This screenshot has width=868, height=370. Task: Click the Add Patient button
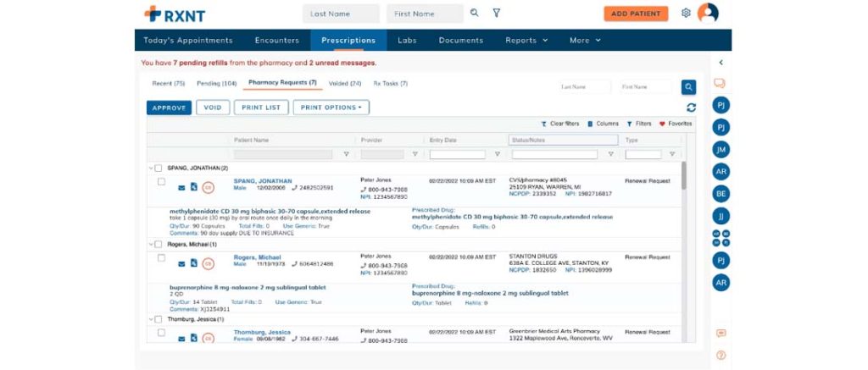point(636,14)
